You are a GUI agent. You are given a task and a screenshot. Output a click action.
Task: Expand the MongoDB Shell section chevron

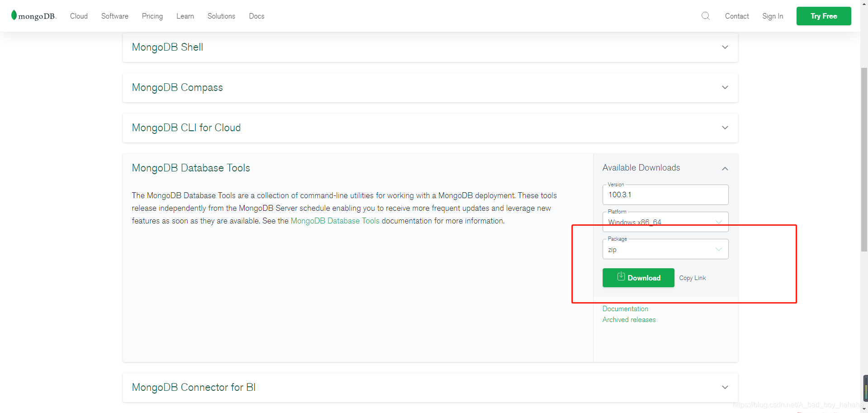(x=725, y=47)
